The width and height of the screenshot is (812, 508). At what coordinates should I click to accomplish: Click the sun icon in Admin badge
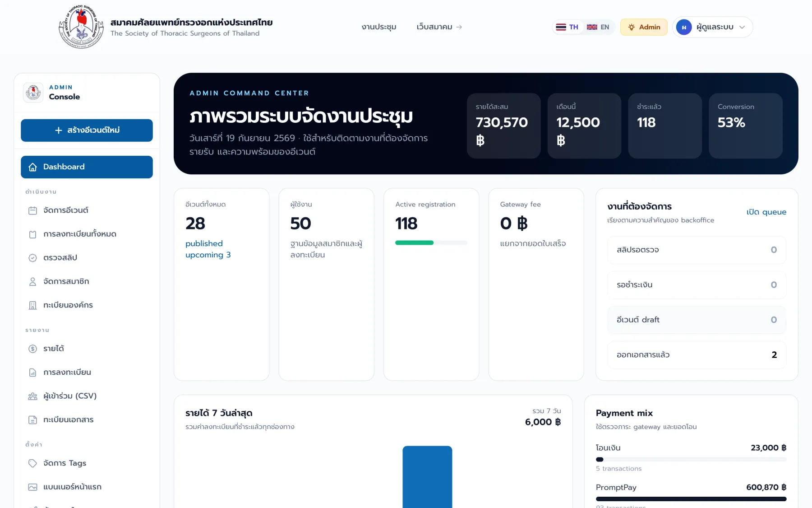click(x=632, y=27)
